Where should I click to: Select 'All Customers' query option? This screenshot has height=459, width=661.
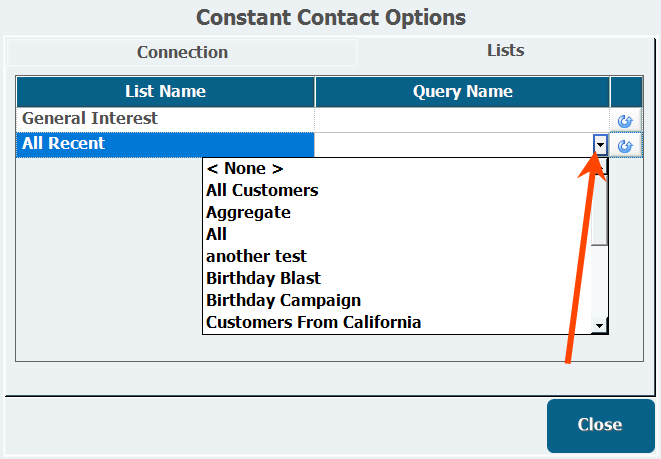(262, 190)
